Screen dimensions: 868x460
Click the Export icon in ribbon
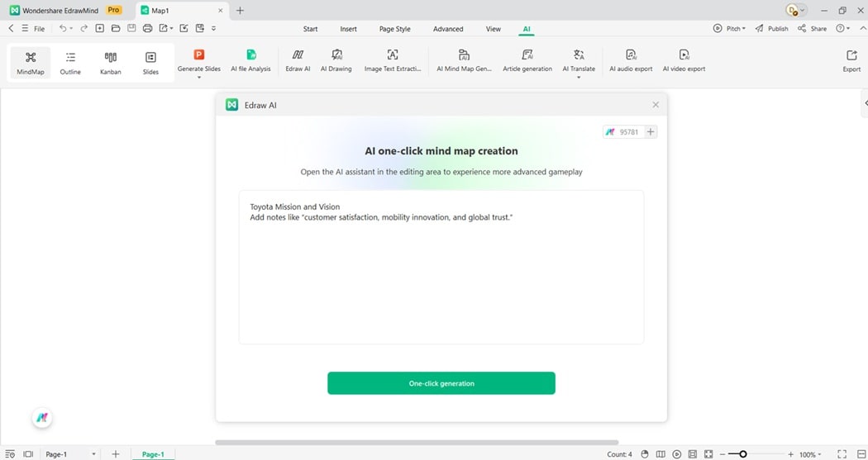pos(851,55)
